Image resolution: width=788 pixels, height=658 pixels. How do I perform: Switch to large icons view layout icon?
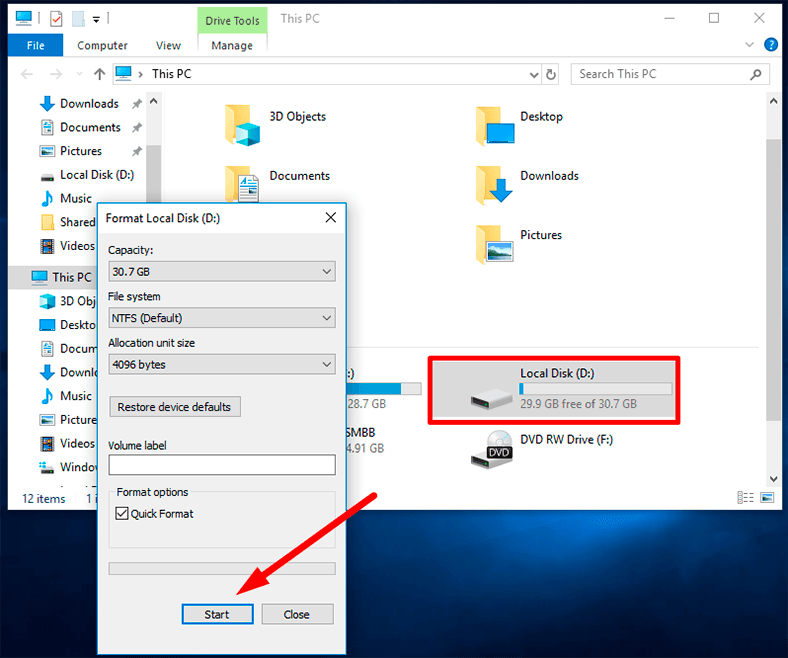(x=767, y=498)
